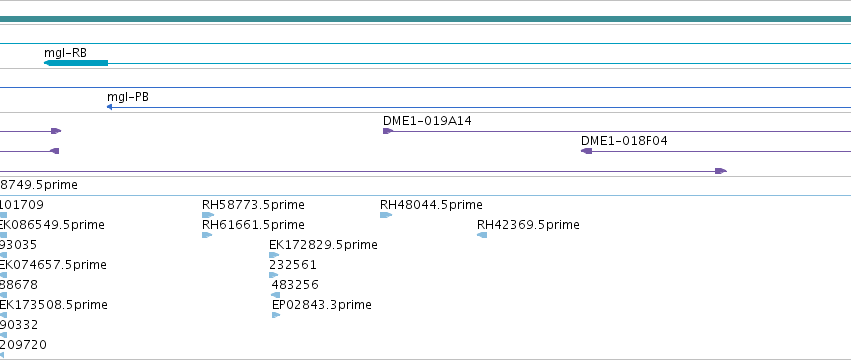Select the RH58773.5prime feature arrow
Image resolution: width=851 pixels, height=360 pixels.
coord(207,215)
